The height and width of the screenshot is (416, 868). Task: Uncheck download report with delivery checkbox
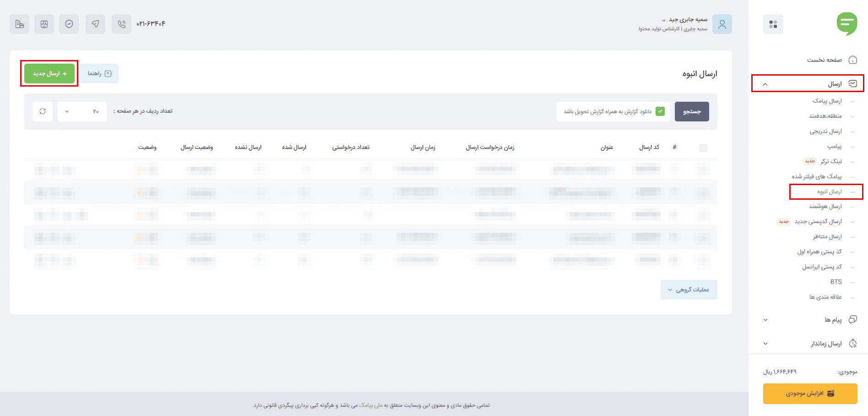[x=660, y=111]
